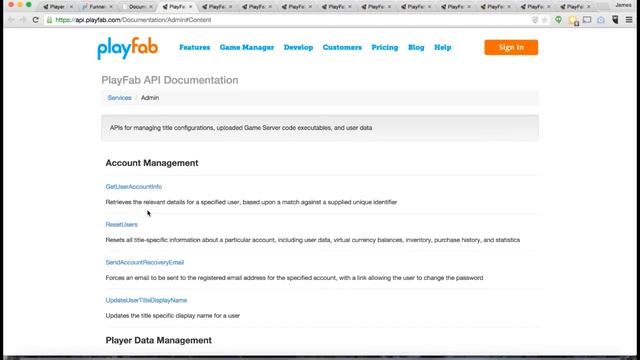Click the cast screen extension icon

tap(587, 20)
